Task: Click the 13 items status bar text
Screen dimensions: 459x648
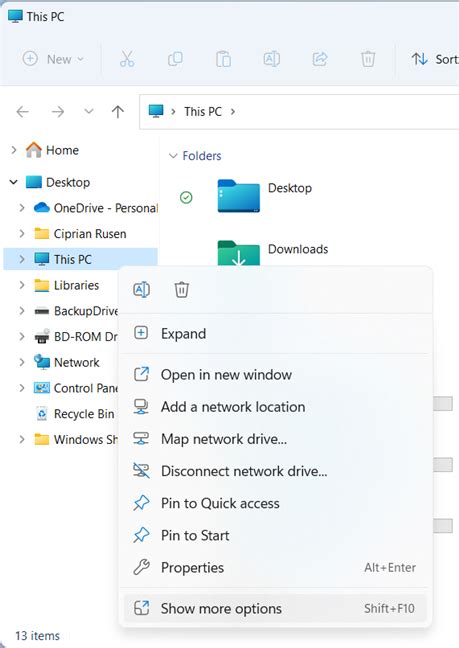Action: tap(37, 636)
